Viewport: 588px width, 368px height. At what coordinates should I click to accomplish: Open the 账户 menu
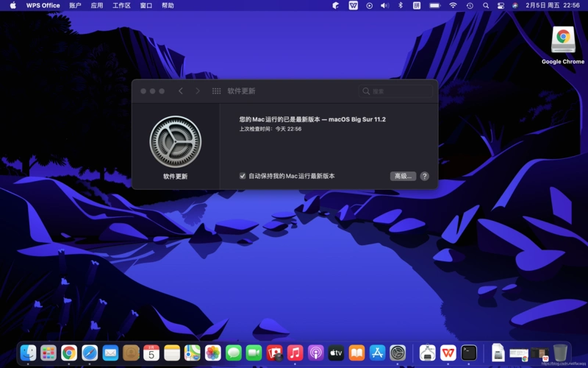tap(76, 5)
